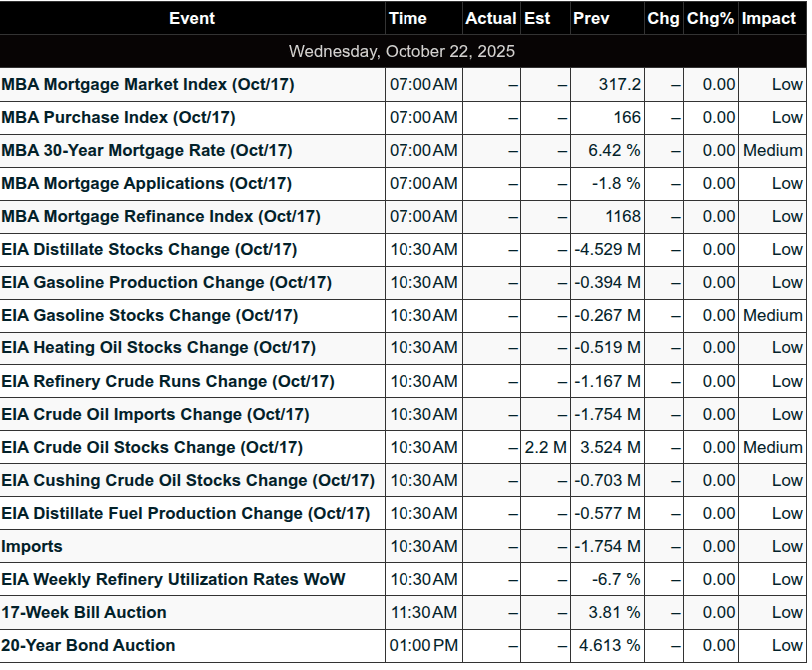Select the 4.613 % previous value

click(x=610, y=645)
